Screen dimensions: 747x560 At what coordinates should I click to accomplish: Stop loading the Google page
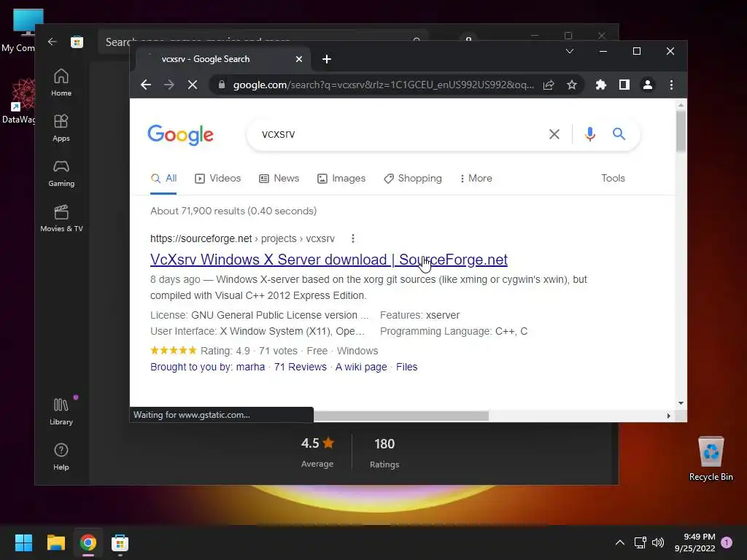193,85
